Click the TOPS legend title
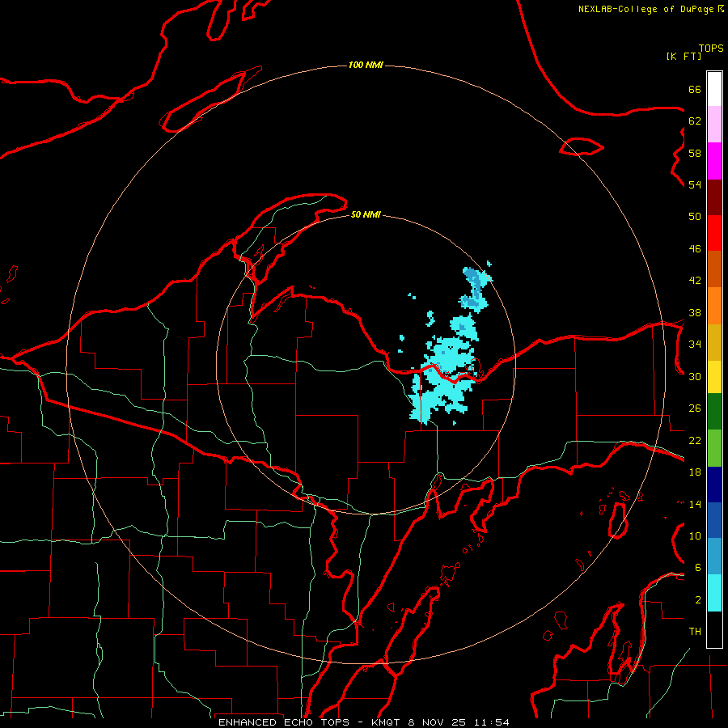The height and width of the screenshot is (728, 728). coord(711,48)
